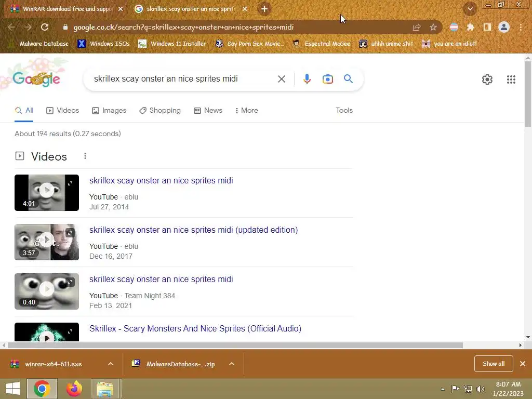Open File Explorer from the taskbar
The image size is (532, 399).
click(x=104, y=389)
